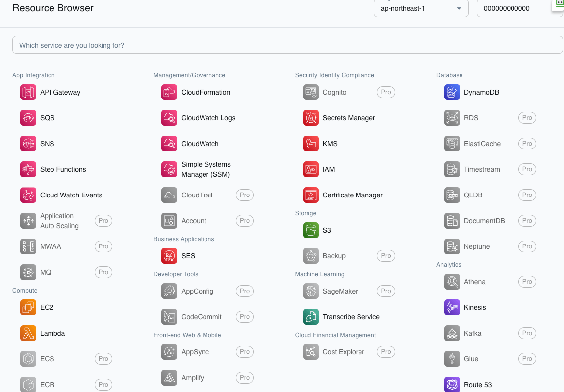Open the Secrets Manager icon

click(311, 118)
